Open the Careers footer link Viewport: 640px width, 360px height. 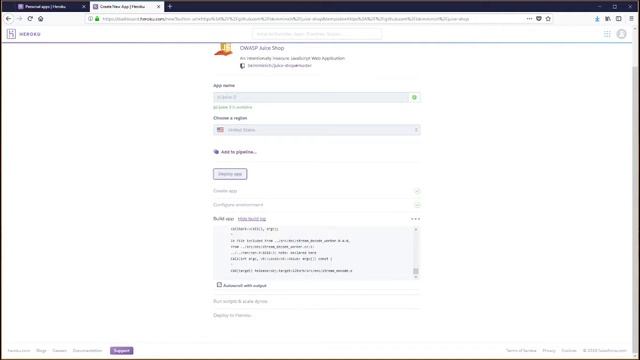59,351
